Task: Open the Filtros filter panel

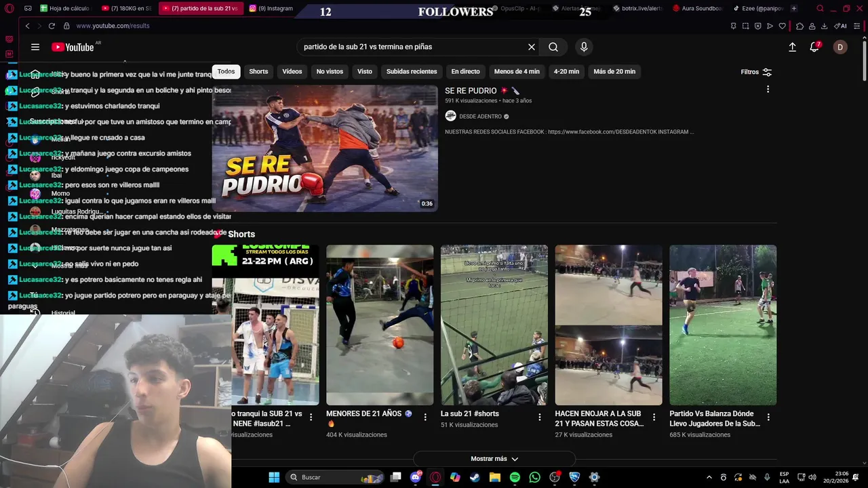Action: tap(756, 72)
